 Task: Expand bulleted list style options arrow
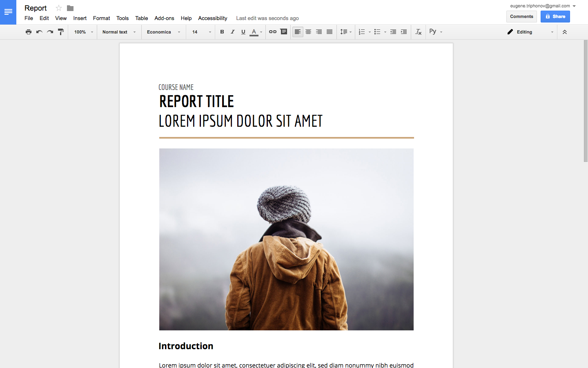(x=385, y=32)
